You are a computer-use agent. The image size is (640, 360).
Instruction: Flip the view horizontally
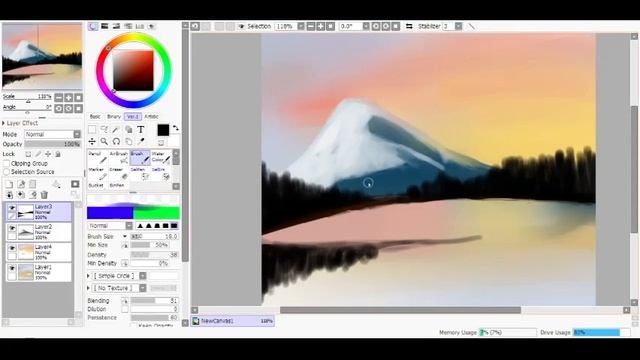tap(409, 26)
